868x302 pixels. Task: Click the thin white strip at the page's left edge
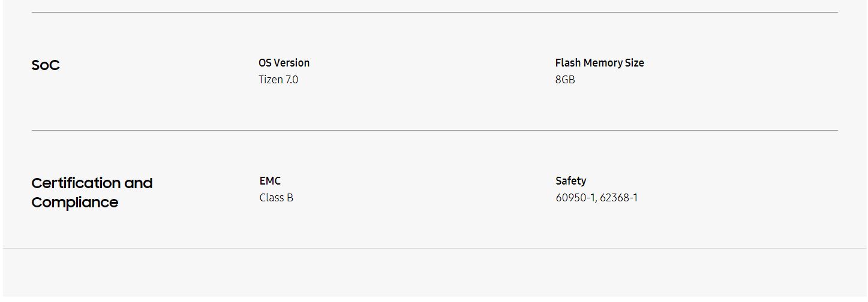(x=1, y=150)
